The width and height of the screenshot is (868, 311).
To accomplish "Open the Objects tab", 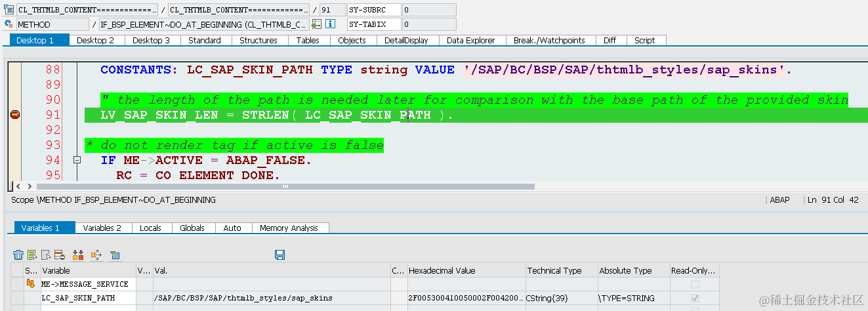I will (352, 40).
